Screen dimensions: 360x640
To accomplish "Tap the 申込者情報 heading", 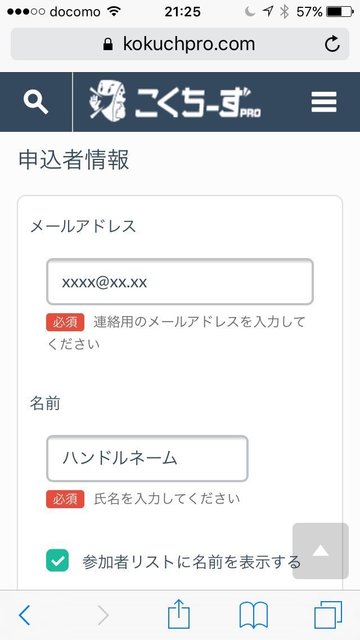I will (x=74, y=160).
